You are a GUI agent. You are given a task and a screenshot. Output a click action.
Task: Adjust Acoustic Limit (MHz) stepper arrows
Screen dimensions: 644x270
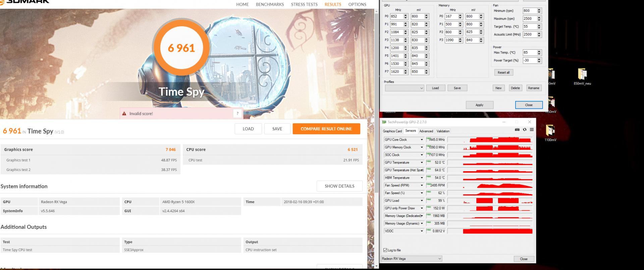[x=539, y=34]
